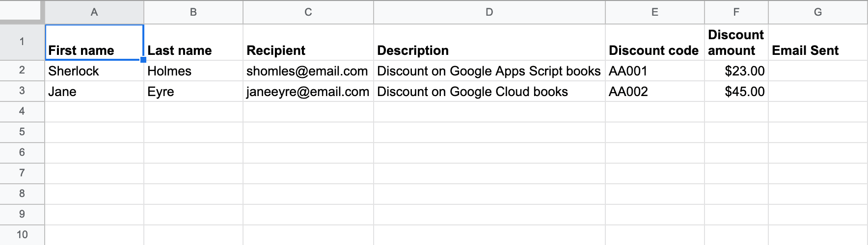Select the shomles@email.com cell
Viewport: 868px width, 245px height.
coord(308,71)
